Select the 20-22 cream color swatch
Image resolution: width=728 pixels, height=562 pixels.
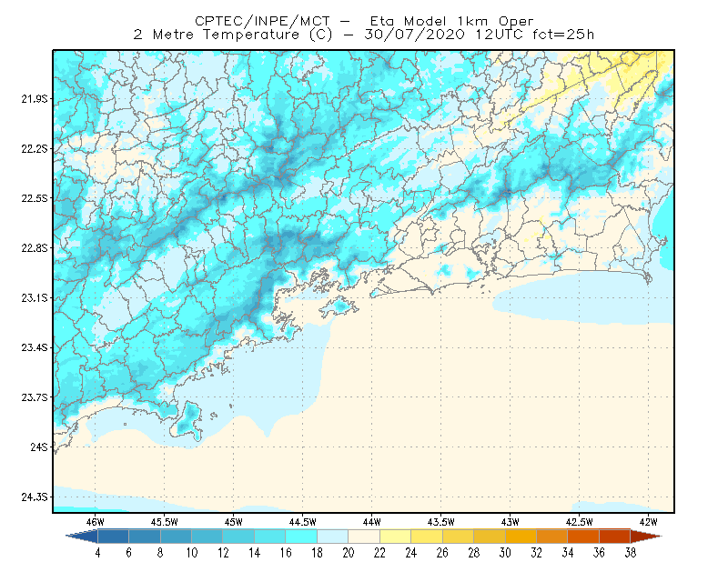(x=364, y=537)
